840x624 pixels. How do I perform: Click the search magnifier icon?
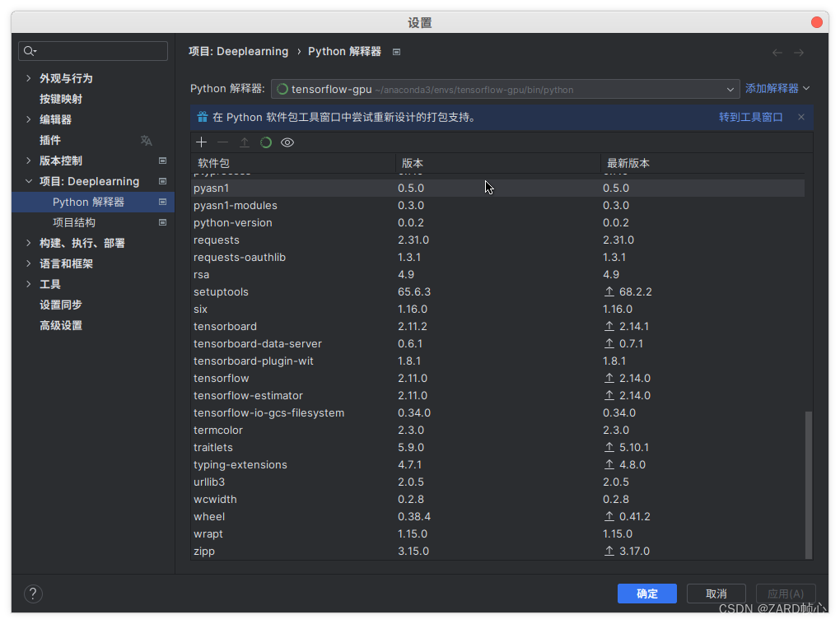tap(30, 51)
